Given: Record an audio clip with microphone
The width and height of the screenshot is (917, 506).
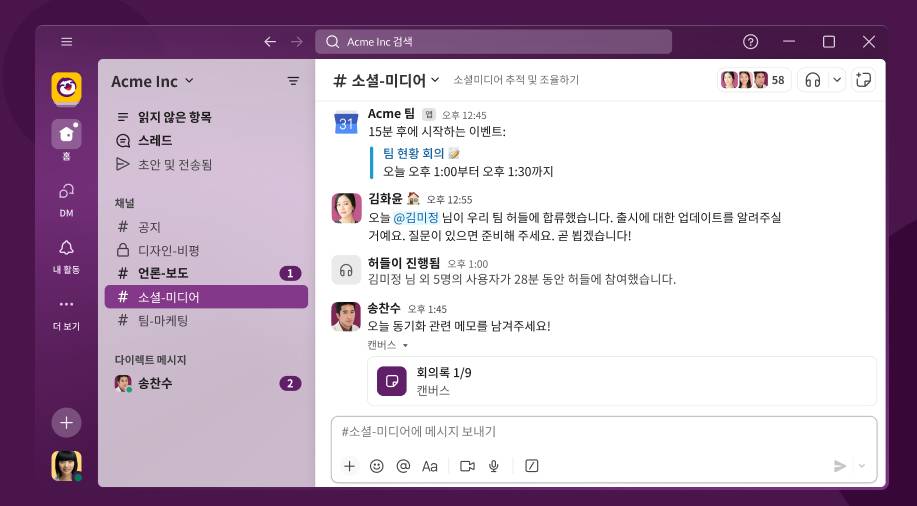Looking at the screenshot, I should pos(494,466).
